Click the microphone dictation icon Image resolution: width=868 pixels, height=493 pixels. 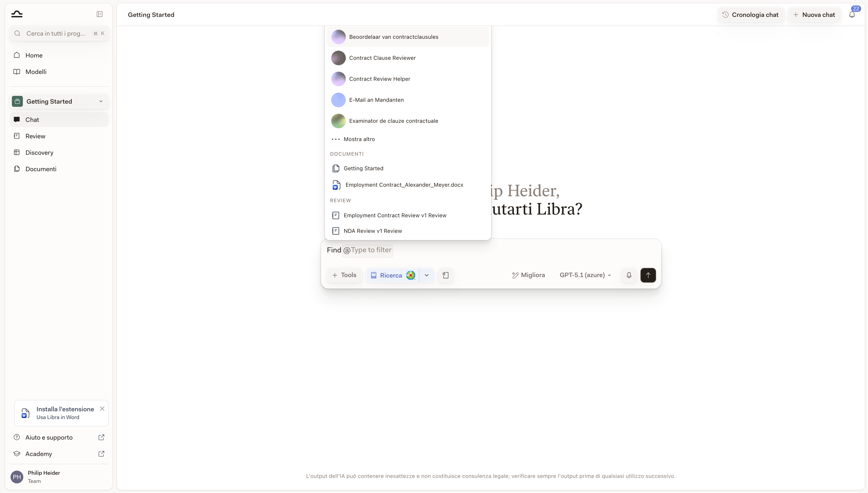(629, 275)
